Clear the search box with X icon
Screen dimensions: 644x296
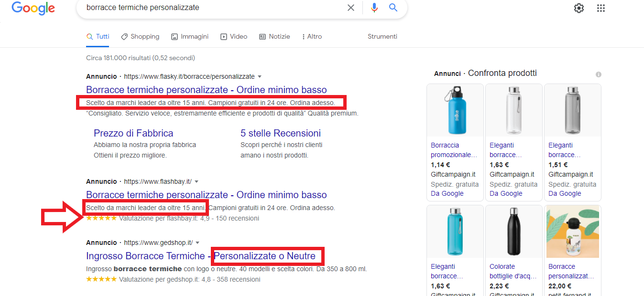tap(351, 8)
